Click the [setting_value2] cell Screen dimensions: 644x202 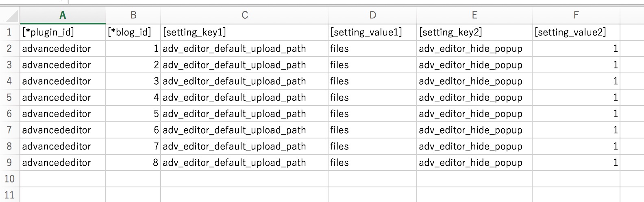(x=576, y=32)
